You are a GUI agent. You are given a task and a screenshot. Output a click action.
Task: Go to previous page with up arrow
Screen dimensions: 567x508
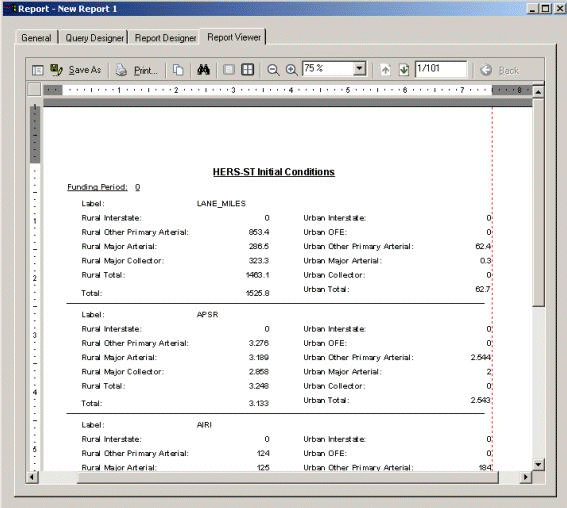pyautogui.click(x=385, y=70)
